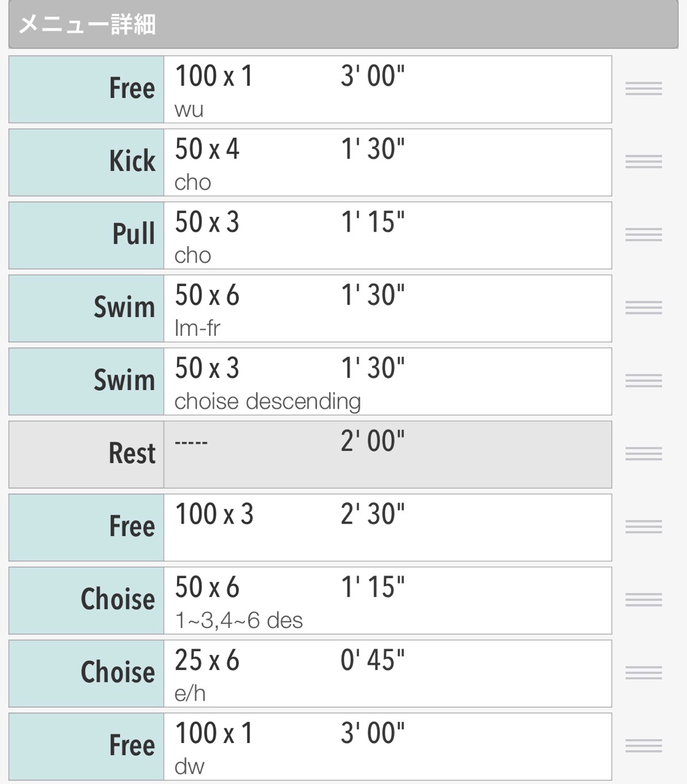
Task: Tap the Swim row noted lm-fr
Action: click(x=310, y=308)
